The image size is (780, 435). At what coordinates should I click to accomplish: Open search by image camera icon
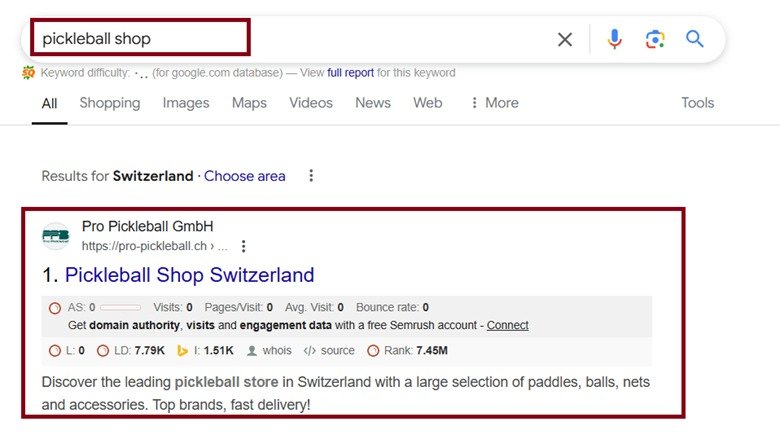coord(655,39)
